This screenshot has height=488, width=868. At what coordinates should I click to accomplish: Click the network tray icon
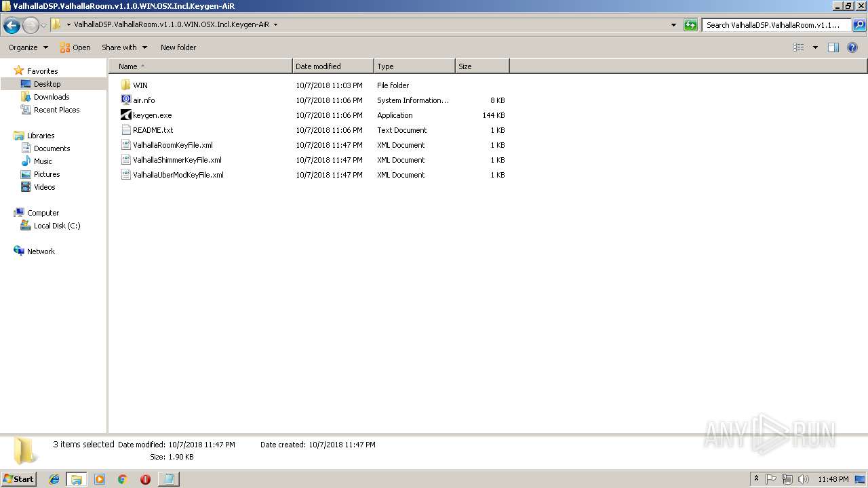(x=787, y=479)
